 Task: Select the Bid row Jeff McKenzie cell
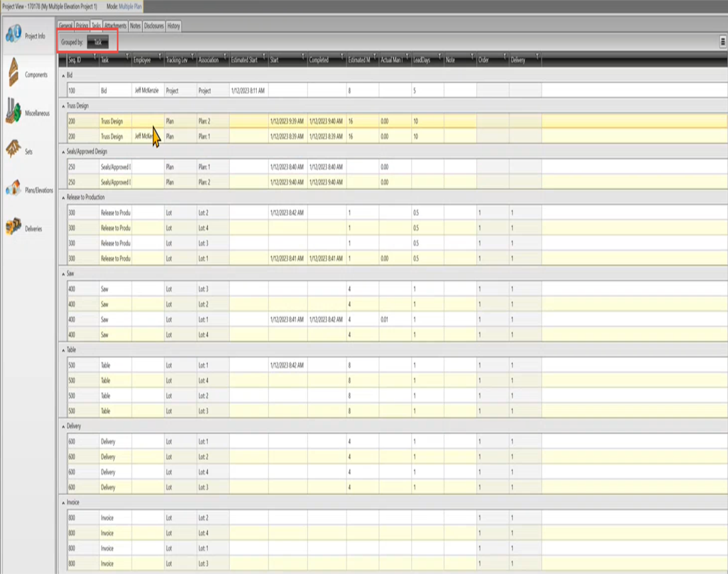coord(148,91)
